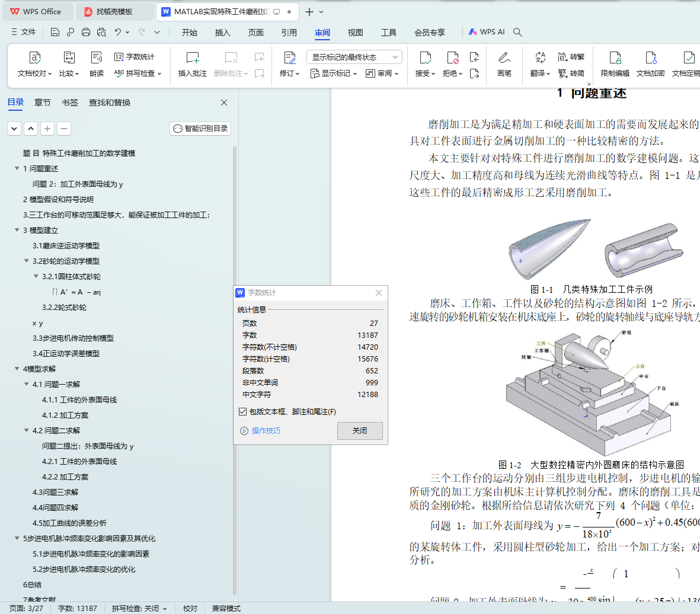Select the 画笔 pen tool
The height and width of the screenshot is (614, 700).
(x=504, y=64)
